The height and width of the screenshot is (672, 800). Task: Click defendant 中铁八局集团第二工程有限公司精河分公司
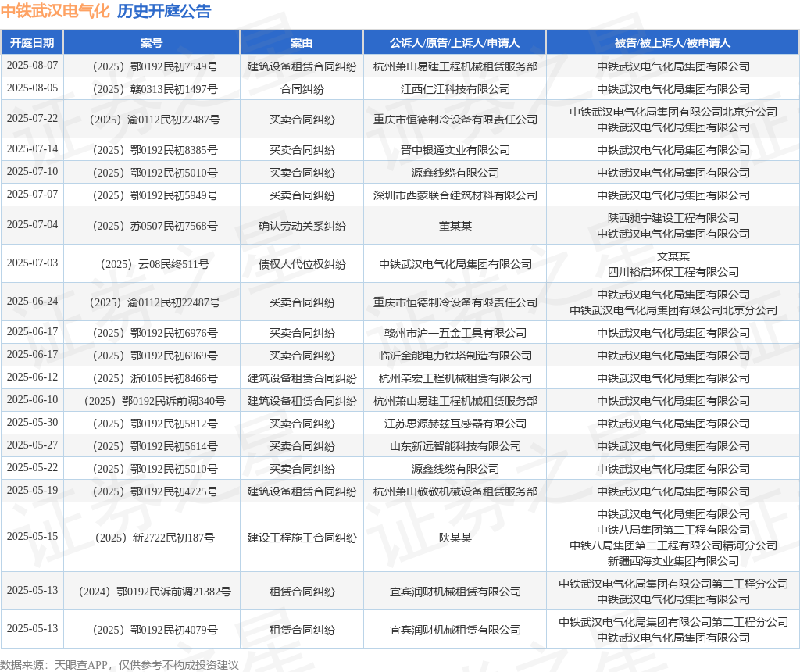(x=673, y=545)
